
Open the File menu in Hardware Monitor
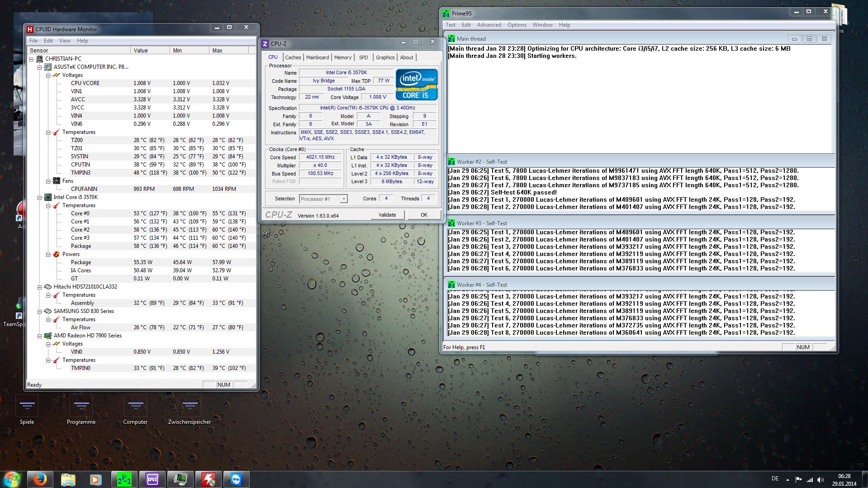pos(33,41)
